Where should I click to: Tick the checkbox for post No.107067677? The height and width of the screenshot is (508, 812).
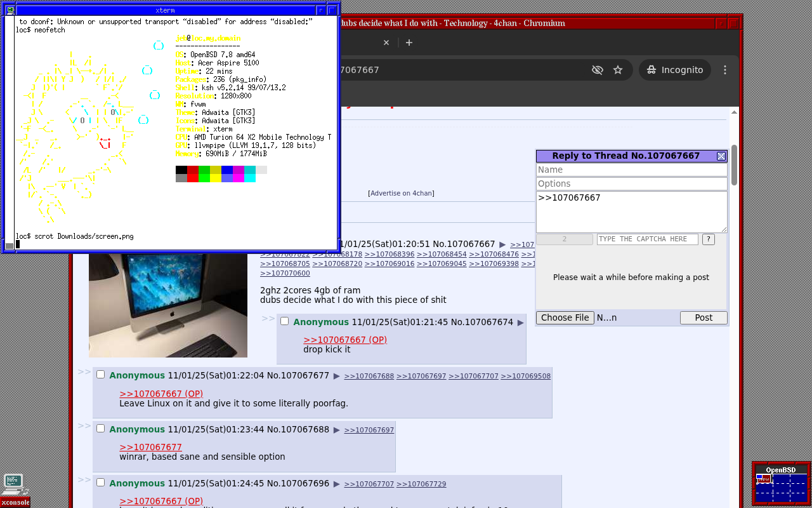coord(100,375)
